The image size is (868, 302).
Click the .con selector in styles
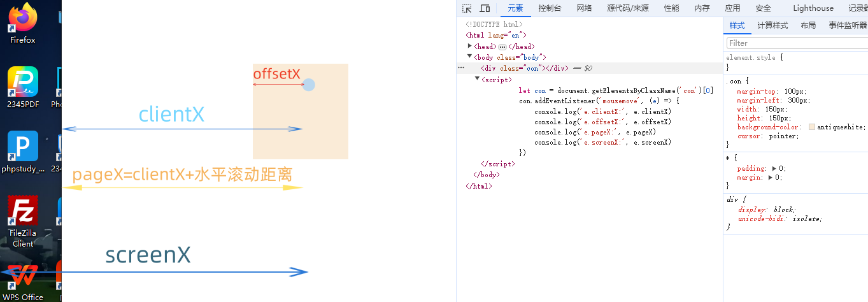tap(734, 82)
